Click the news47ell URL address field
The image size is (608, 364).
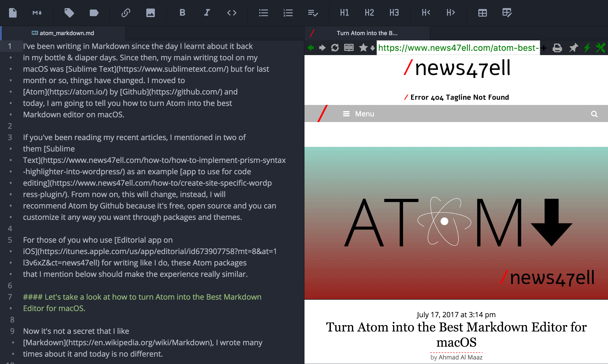[x=458, y=48]
